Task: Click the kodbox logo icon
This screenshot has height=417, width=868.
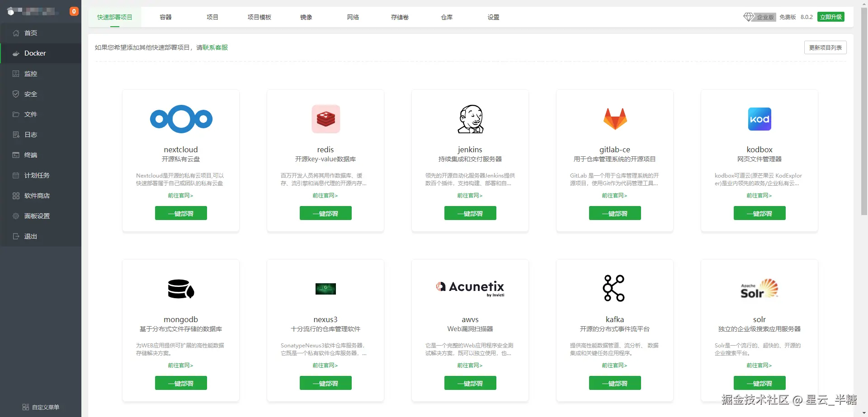Action: 759,119
